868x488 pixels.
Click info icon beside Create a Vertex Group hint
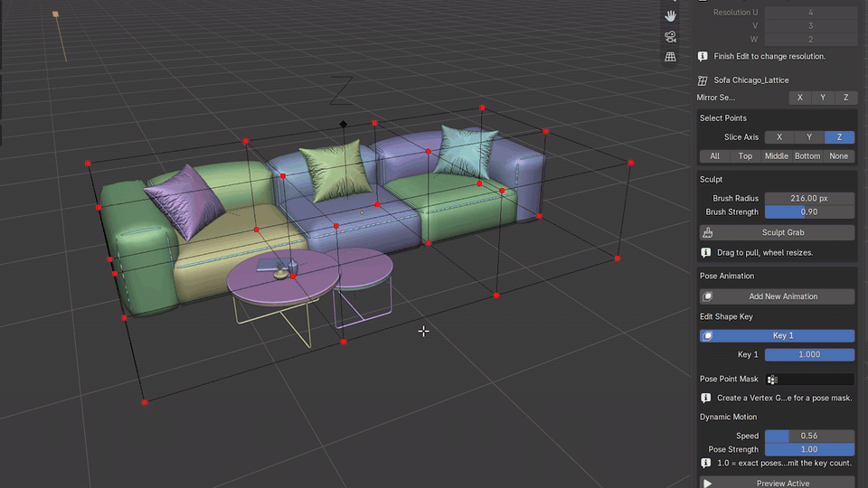coord(706,398)
